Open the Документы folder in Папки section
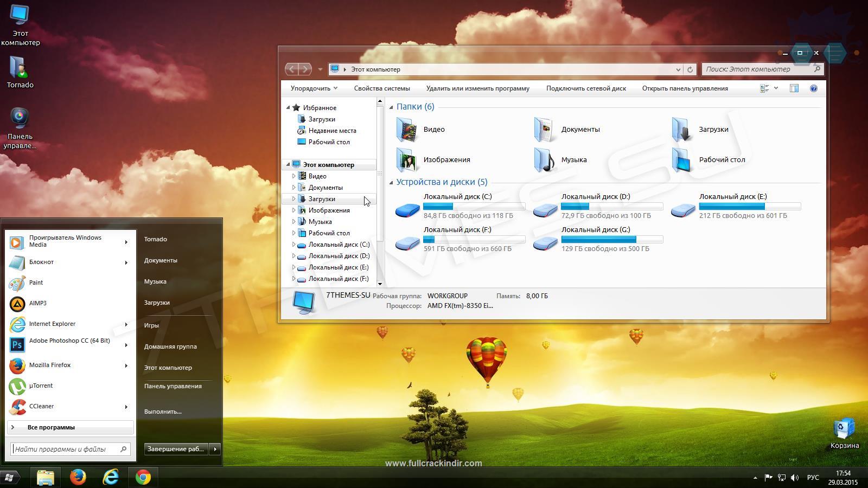Screen dimensions: 868x488 pyautogui.click(x=544, y=130)
